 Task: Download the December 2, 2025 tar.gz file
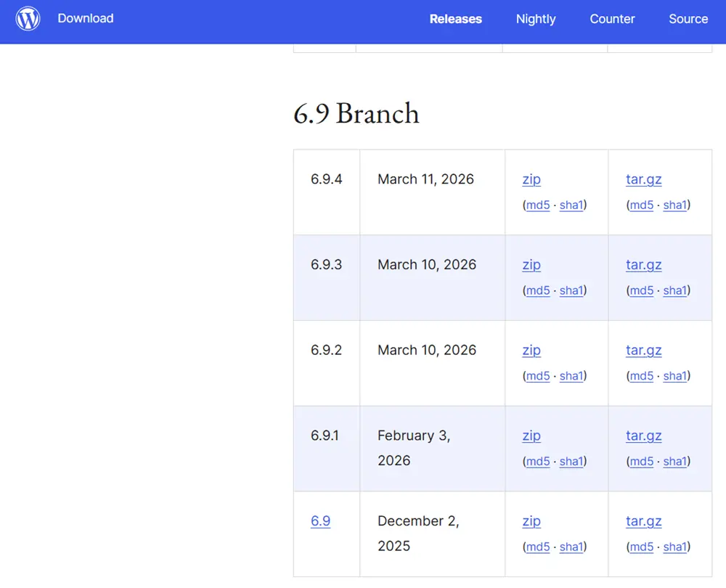643,522
